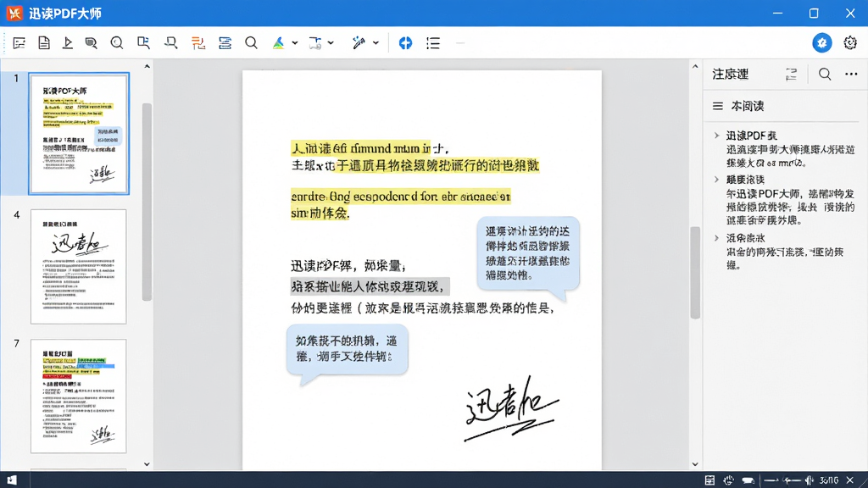Image resolution: width=868 pixels, height=488 pixels.
Task: Click yellow highlight starting with 'enrdte'
Action: click(401, 197)
